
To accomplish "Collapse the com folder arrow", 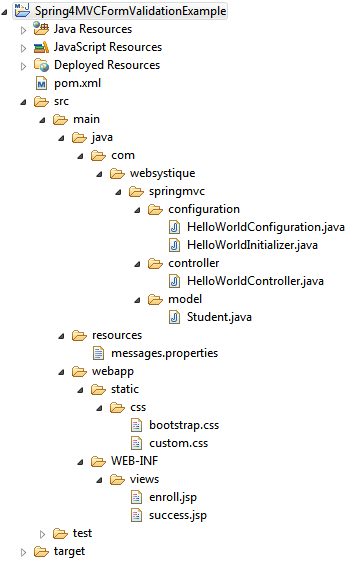I will pos(81,156).
